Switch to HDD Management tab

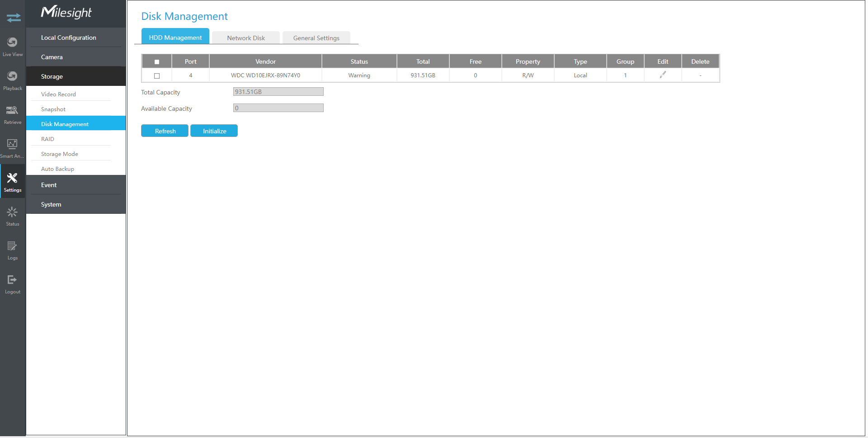pyautogui.click(x=175, y=37)
